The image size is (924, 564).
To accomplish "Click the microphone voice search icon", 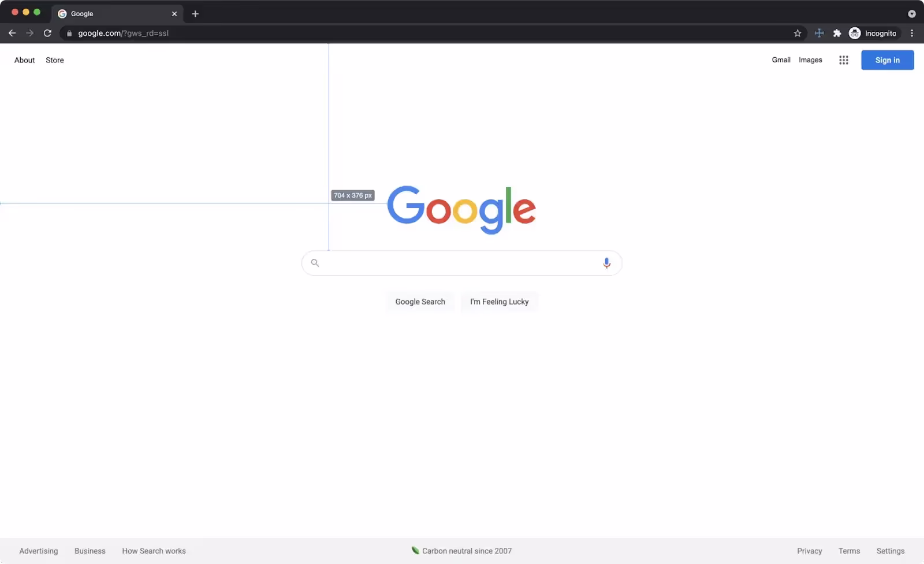I will (x=606, y=263).
